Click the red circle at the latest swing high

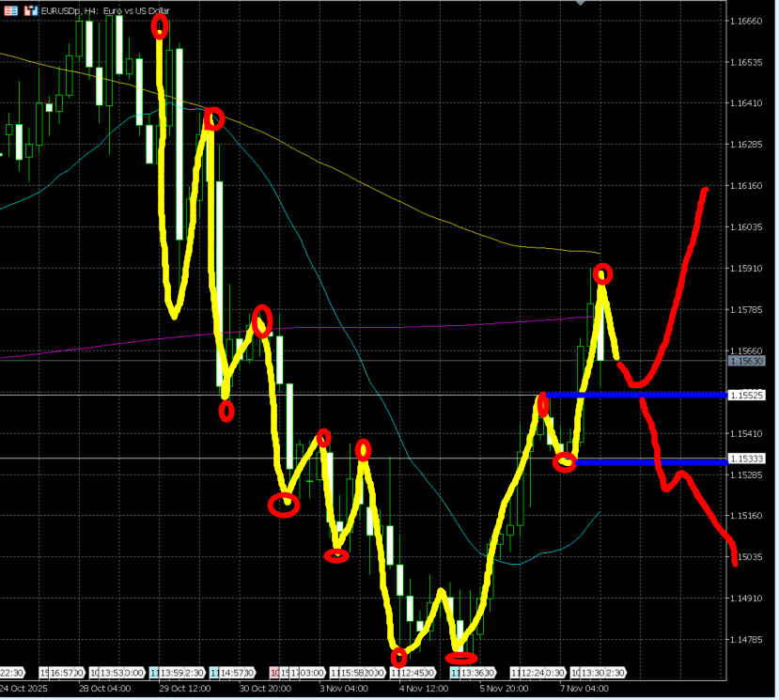point(602,273)
